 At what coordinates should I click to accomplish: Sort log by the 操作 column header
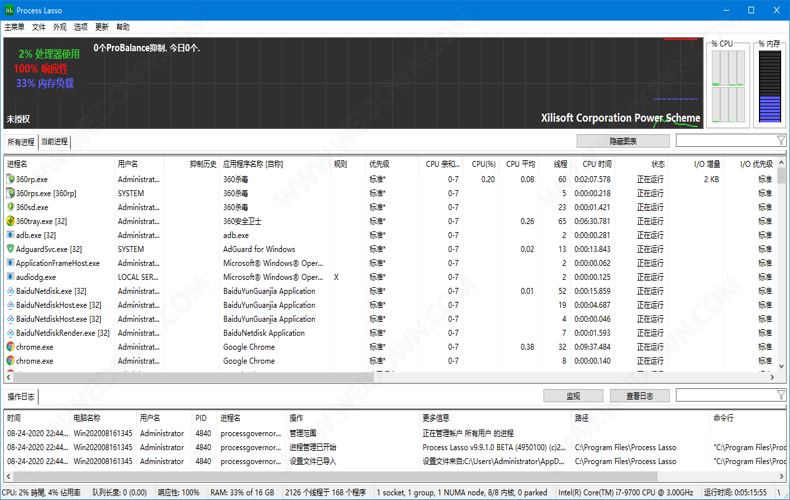point(352,418)
